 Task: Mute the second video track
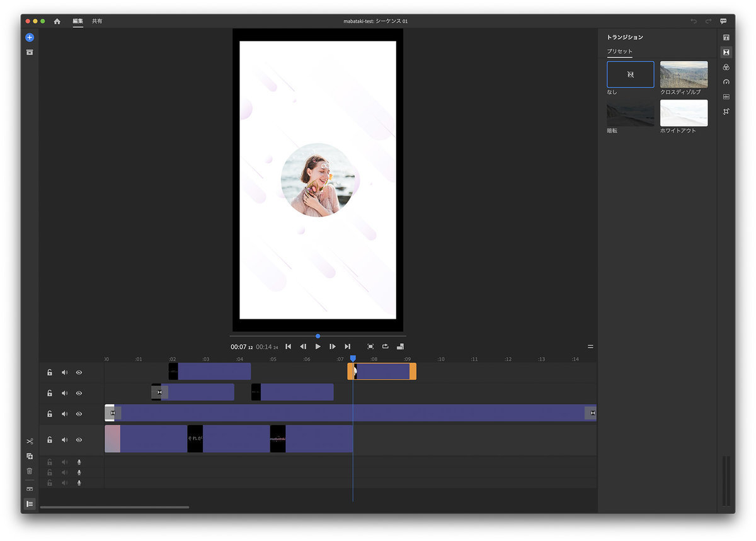[x=64, y=393]
